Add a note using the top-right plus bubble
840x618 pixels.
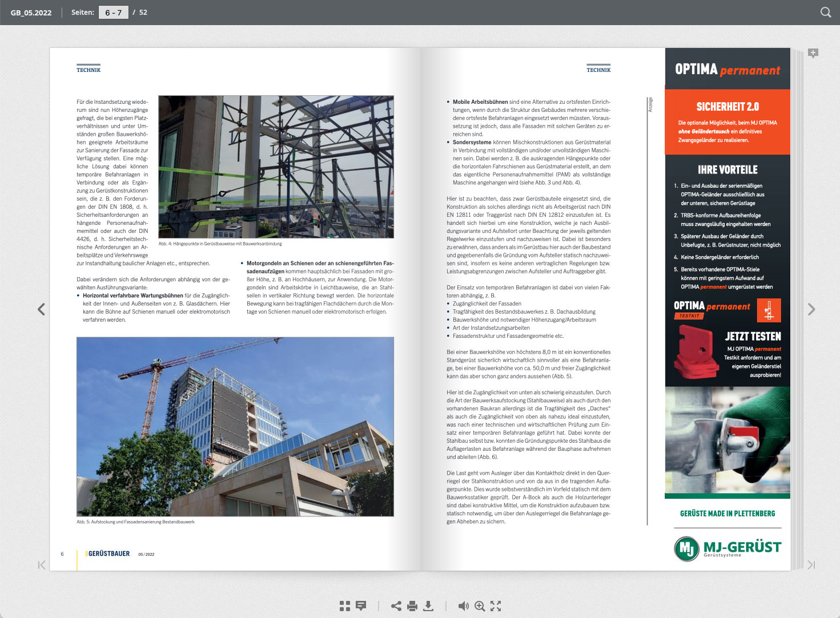click(813, 54)
